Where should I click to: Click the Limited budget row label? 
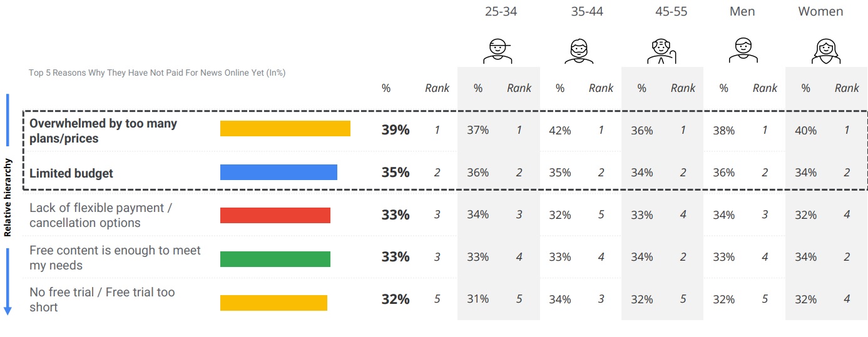[x=71, y=173]
